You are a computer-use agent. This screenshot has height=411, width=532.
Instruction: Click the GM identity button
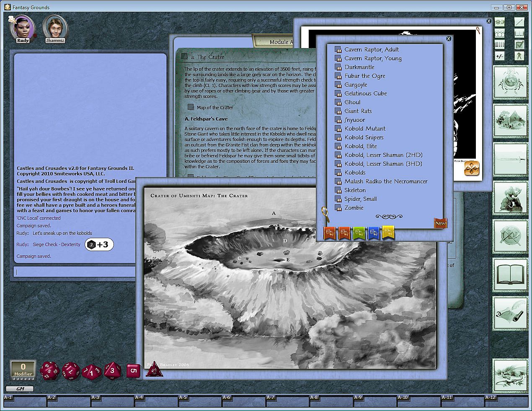click(20, 388)
